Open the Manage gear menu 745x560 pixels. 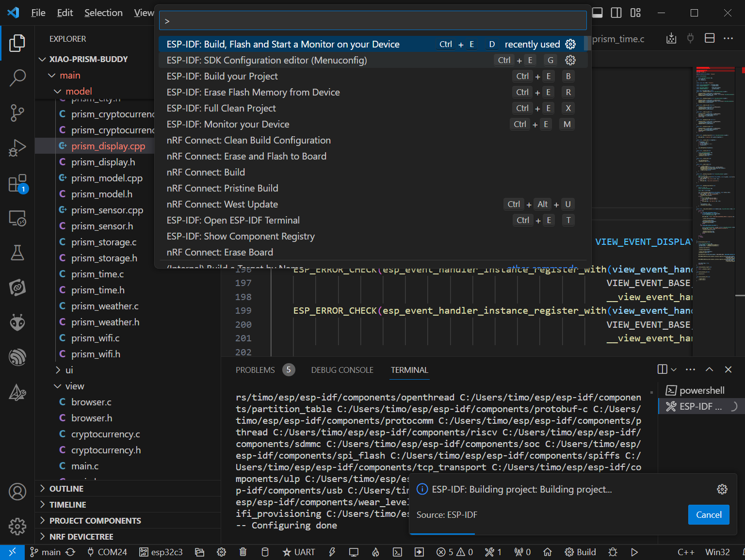pyautogui.click(x=17, y=526)
